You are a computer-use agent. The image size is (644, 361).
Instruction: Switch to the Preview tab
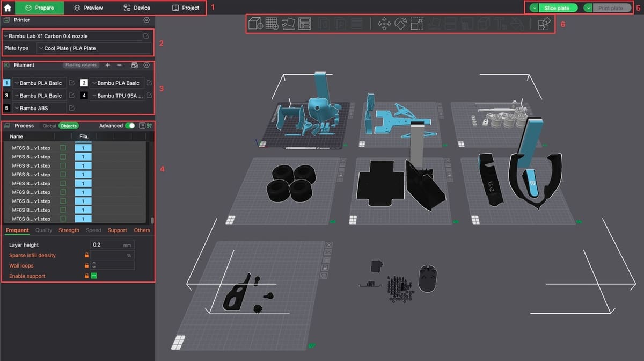tap(89, 8)
